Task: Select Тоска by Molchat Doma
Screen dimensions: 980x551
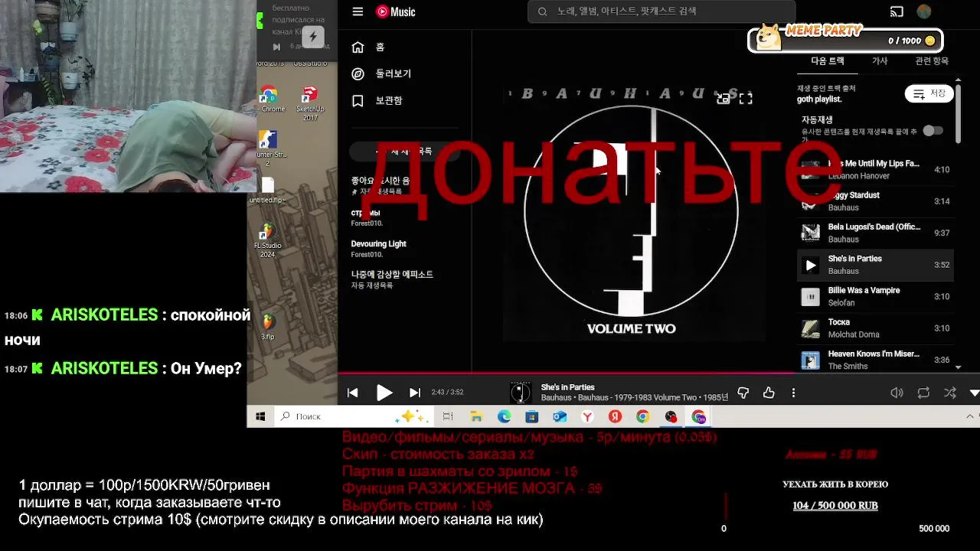Action: (875, 328)
